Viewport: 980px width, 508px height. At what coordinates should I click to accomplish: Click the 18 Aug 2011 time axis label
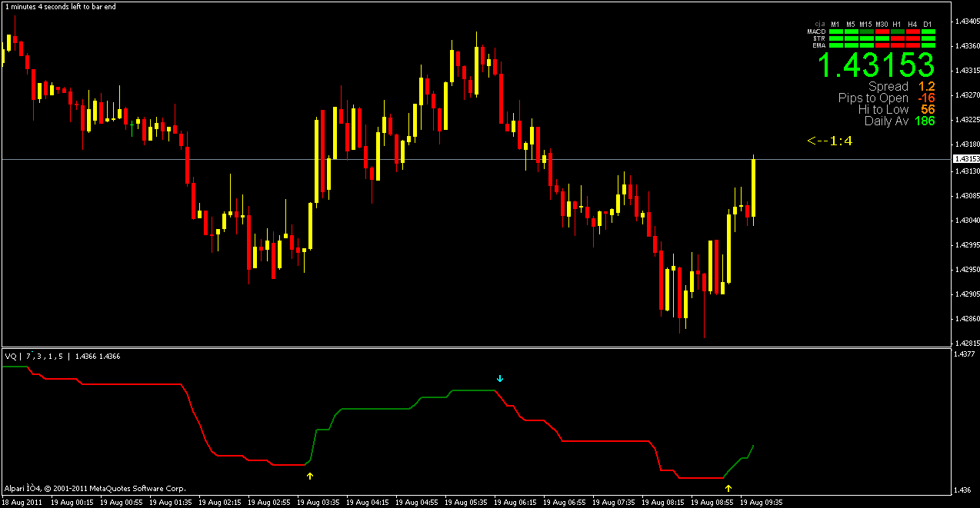[22, 502]
